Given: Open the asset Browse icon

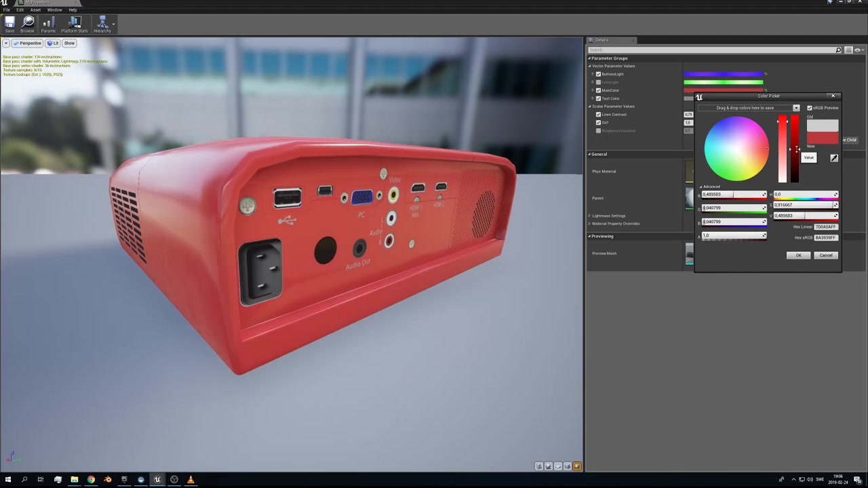Looking at the screenshot, I should (27, 22).
